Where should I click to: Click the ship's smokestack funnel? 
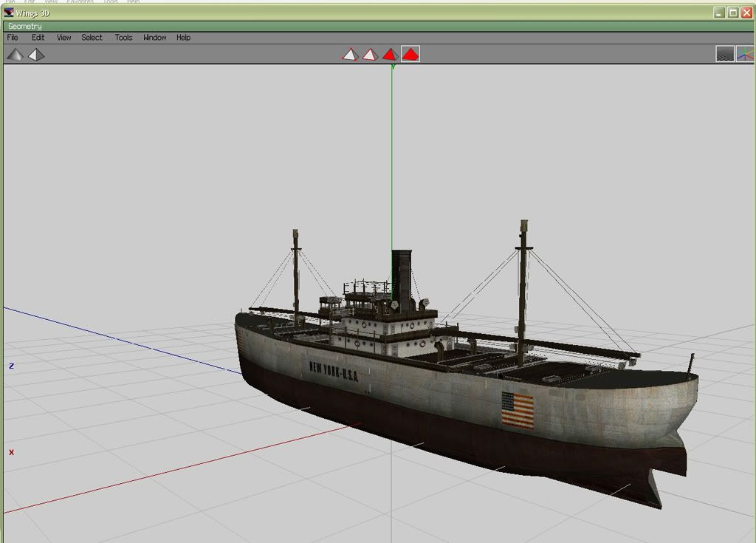click(x=402, y=280)
